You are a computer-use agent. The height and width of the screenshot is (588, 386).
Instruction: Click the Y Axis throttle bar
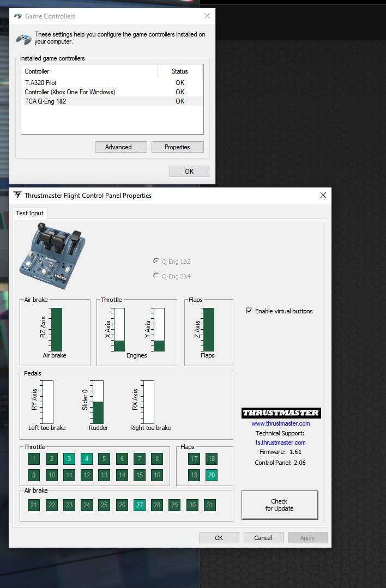pyautogui.click(x=159, y=330)
